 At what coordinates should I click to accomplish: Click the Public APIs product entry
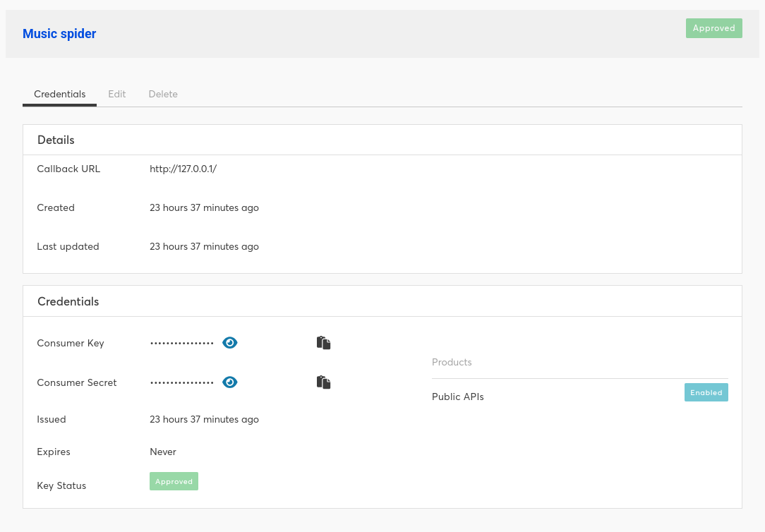457,397
